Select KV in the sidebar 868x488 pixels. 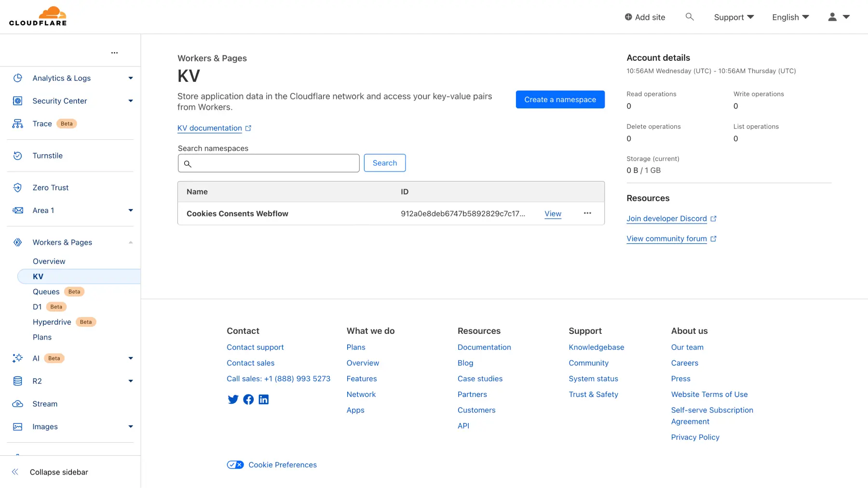tap(79, 277)
